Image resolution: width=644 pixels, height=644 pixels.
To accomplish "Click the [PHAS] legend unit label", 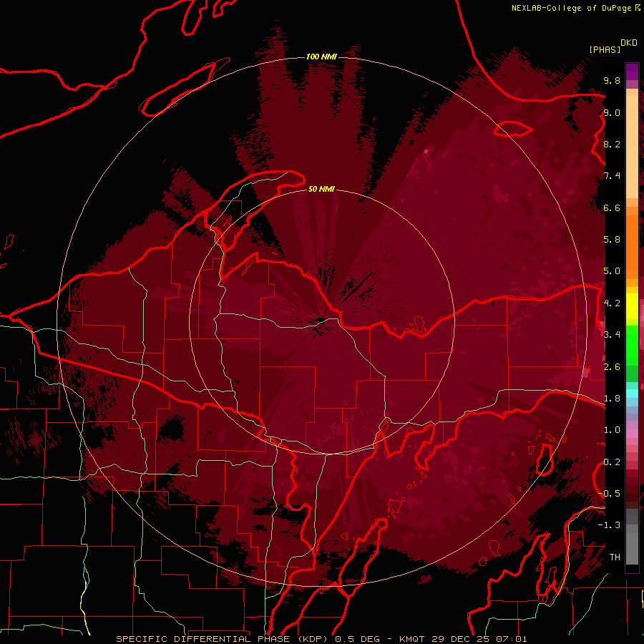I will pyautogui.click(x=605, y=49).
